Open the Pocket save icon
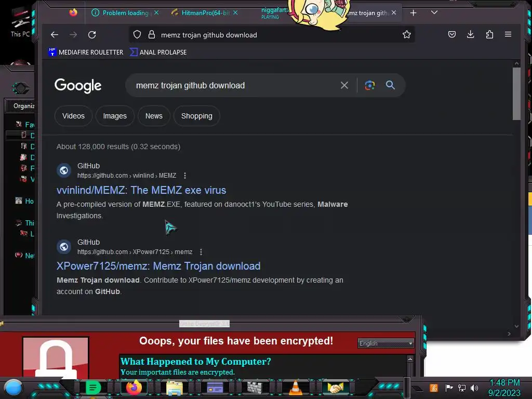This screenshot has width=532, height=399. (451, 34)
